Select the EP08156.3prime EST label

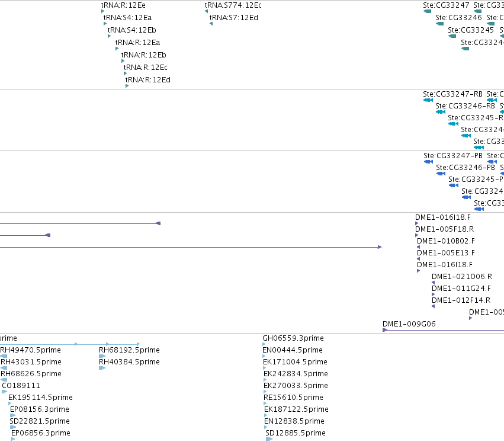(x=40, y=409)
